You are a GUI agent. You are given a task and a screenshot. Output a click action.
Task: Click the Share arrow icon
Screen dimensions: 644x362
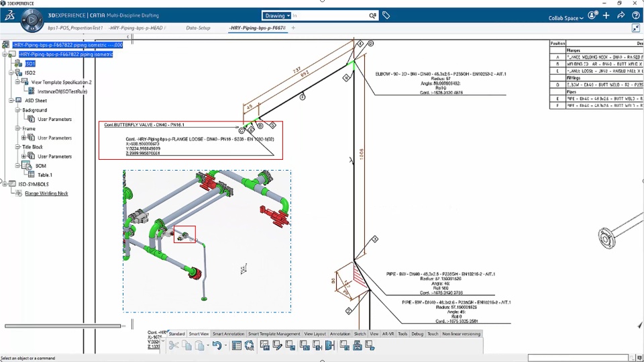(621, 15)
